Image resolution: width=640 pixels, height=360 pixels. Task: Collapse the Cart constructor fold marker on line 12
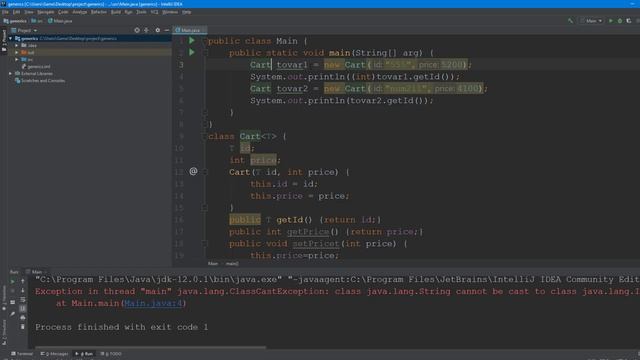205,172
